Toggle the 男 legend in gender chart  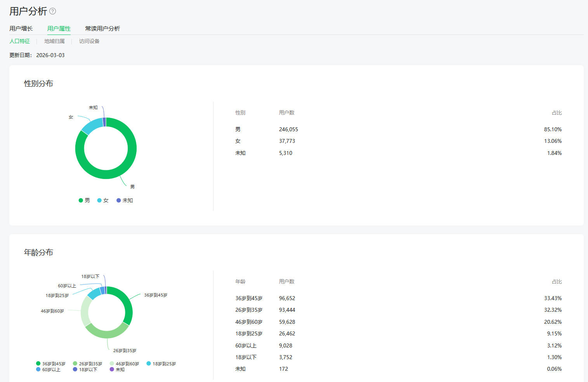click(x=84, y=200)
